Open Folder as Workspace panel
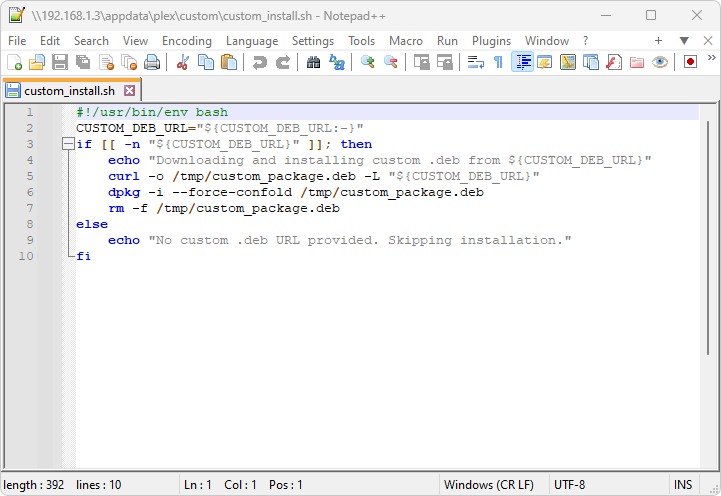Screen dimensions: 721x496 (637, 62)
